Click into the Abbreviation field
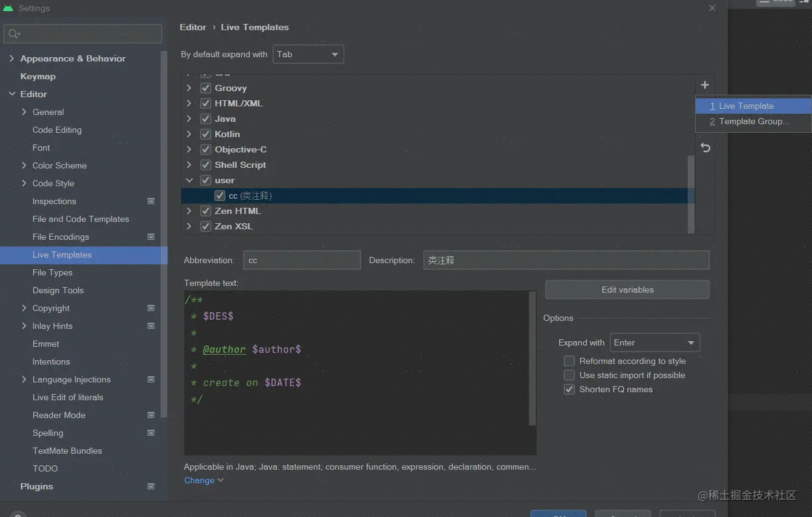This screenshot has height=517, width=812. [x=302, y=260]
